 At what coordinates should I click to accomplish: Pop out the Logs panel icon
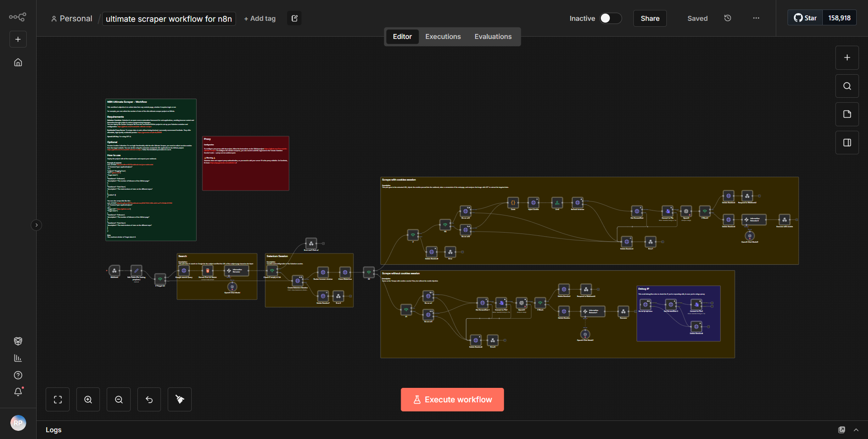[x=841, y=430]
